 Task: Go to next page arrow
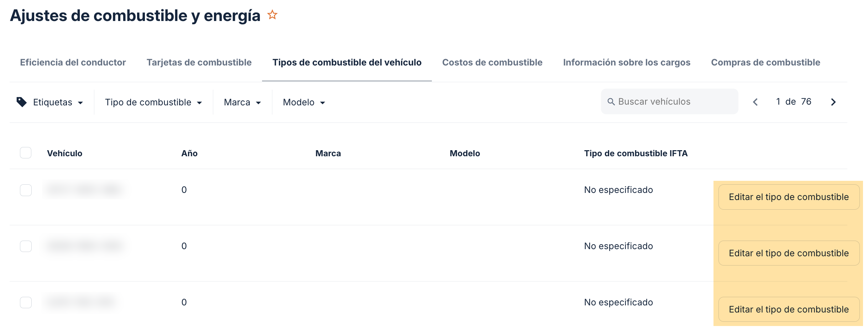pyautogui.click(x=833, y=102)
